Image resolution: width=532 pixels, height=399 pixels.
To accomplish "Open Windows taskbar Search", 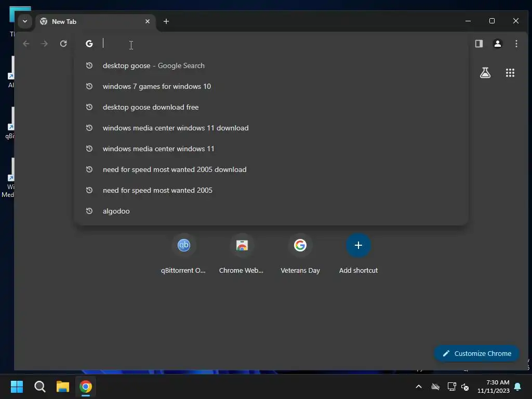I will point(39,387).
